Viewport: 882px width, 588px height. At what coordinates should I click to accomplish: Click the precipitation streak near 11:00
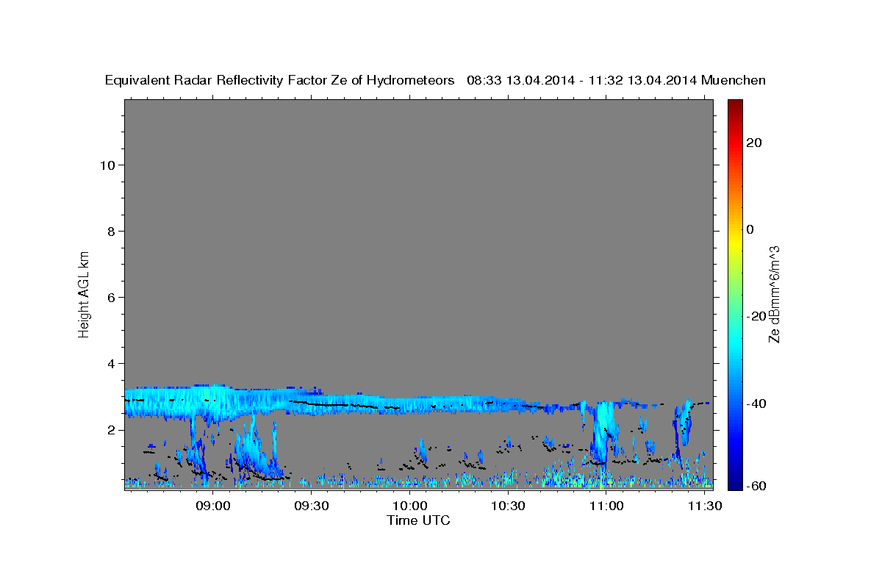click(x=604, y=432)
